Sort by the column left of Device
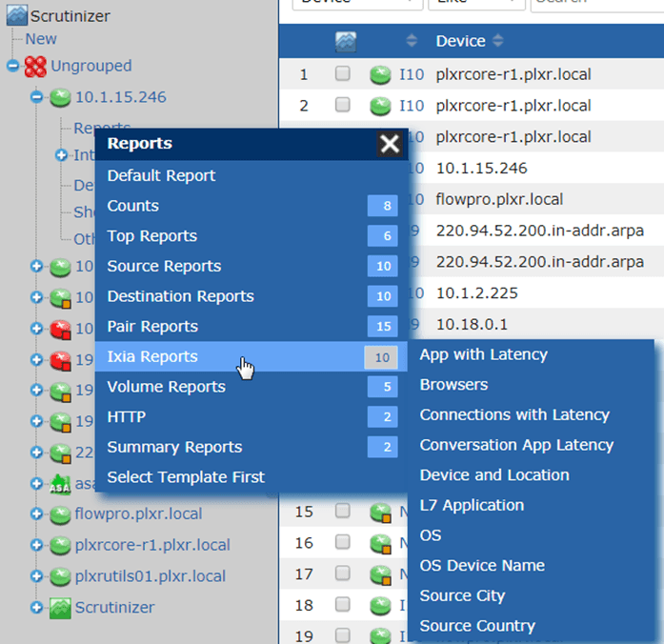Screen dimensions: 664x644 [412, 41]
